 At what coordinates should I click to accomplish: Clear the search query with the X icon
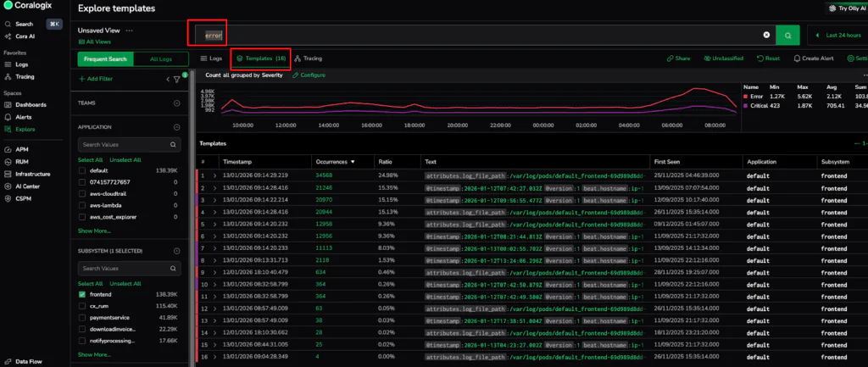pos(766,35)
